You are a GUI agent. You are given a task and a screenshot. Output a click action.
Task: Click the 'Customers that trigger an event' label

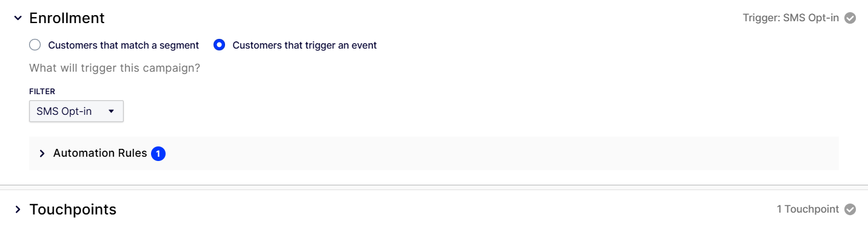point(304,45)
